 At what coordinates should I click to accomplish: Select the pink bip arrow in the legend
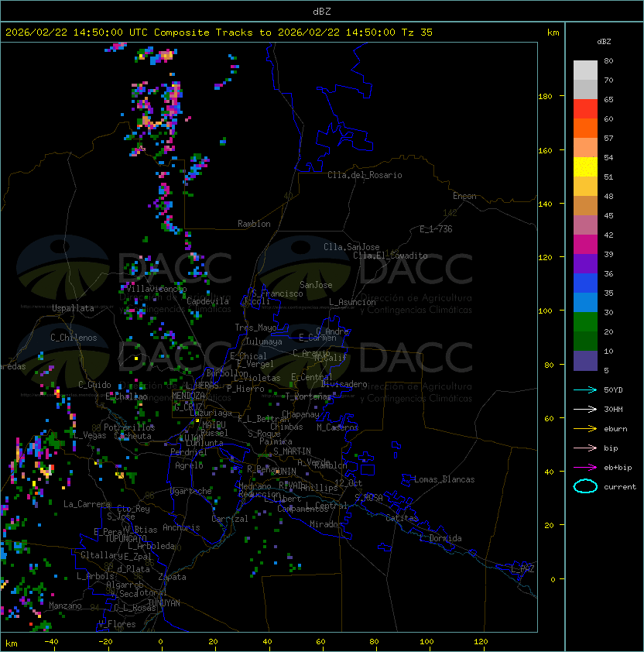click(x=585, y=448)
